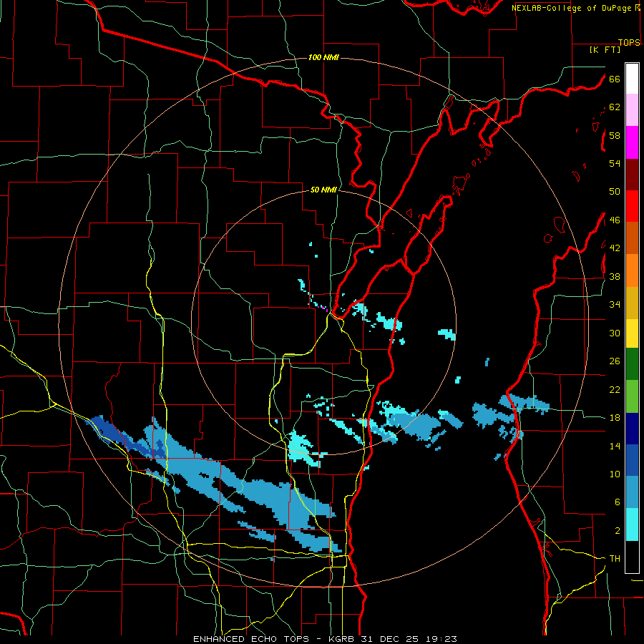The height and width of the screenshot is (644, 644).
Task: Click the '42' legend value
Action: (x=615, y=248)
